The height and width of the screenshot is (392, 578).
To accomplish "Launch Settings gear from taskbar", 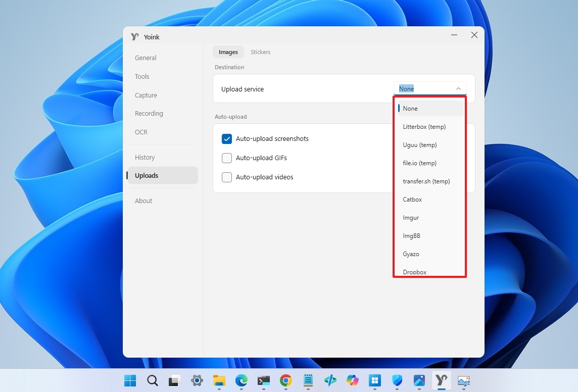I will pos(197,380).
